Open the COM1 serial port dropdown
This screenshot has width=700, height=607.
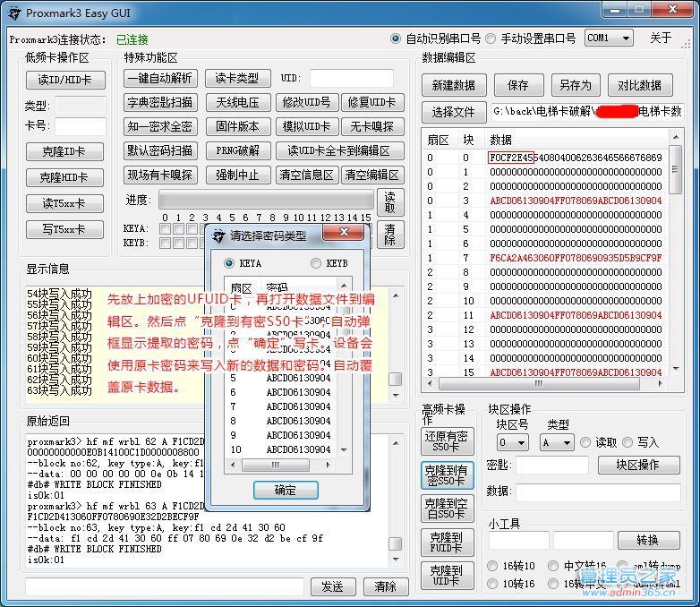[x=609, y=38]
